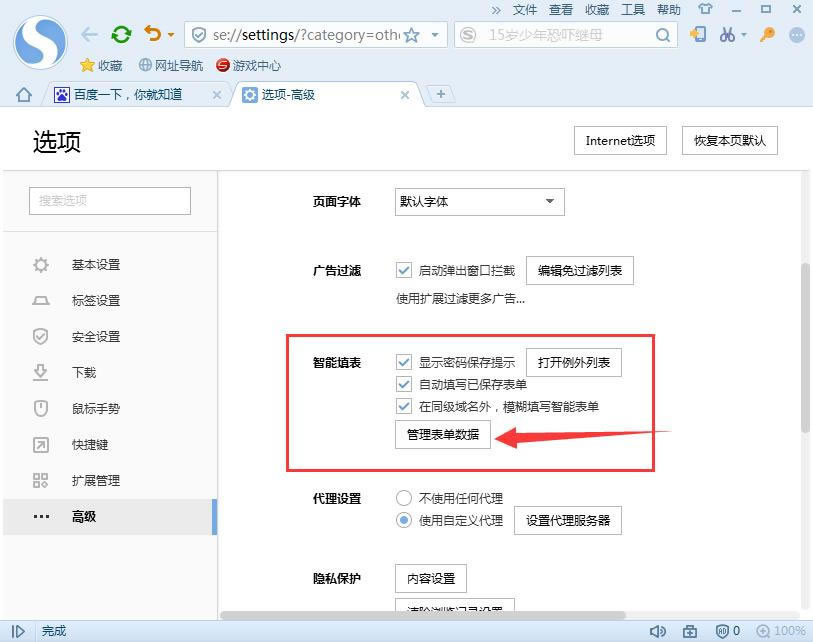This screenshot has height=642, width=813.
Task: Select 快捷键 in sidebar
Action: click(110, 444)
